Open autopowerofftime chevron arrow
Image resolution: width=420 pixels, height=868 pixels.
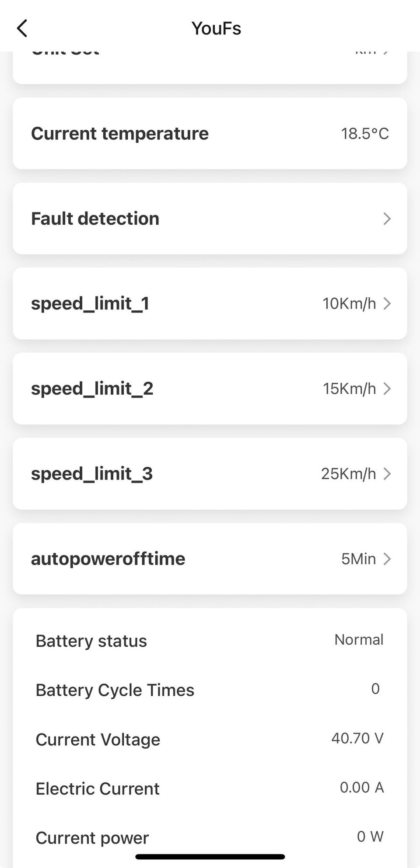coord(386,559)
